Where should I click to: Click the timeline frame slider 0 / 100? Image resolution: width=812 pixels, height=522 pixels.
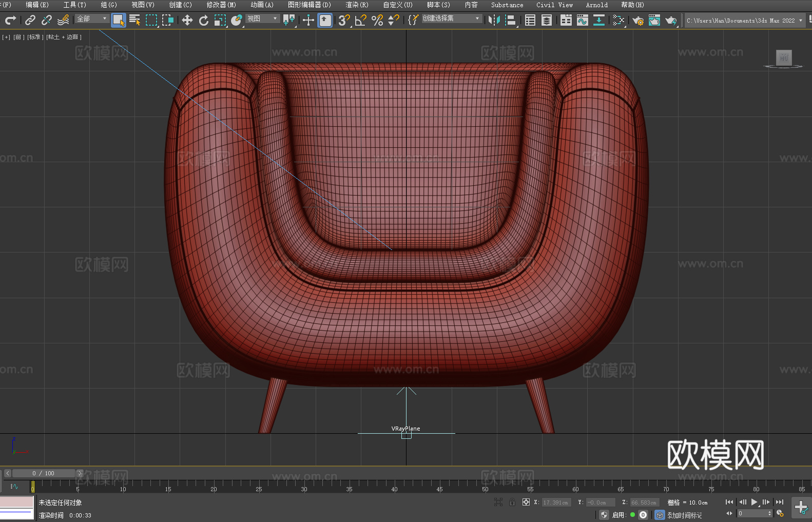pyautogui.click(x=44, y=473)
